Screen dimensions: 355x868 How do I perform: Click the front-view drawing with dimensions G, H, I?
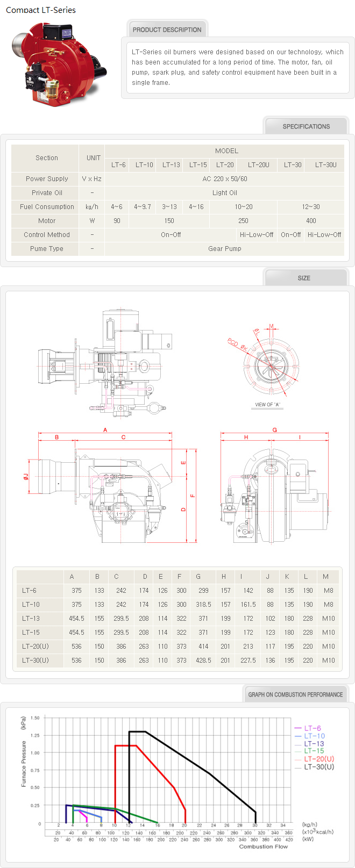pyautogui.click(x=274, y=485)
